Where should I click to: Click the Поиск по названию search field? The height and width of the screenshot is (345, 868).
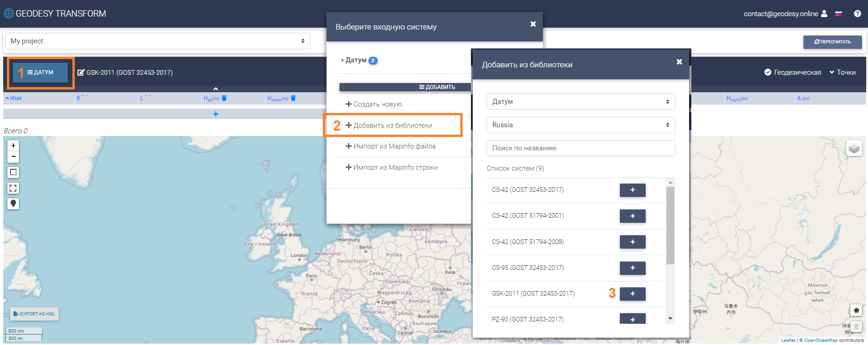tap(580, 148)
